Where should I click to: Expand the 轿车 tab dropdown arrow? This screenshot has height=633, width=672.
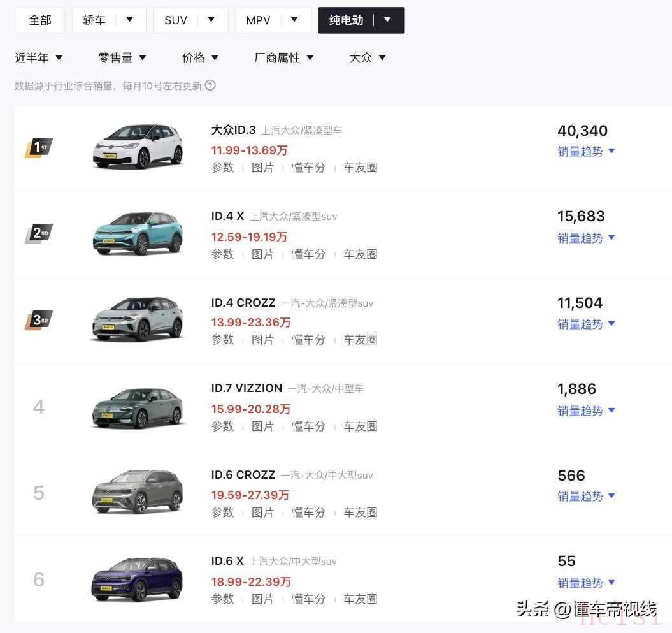coord(130,19)
